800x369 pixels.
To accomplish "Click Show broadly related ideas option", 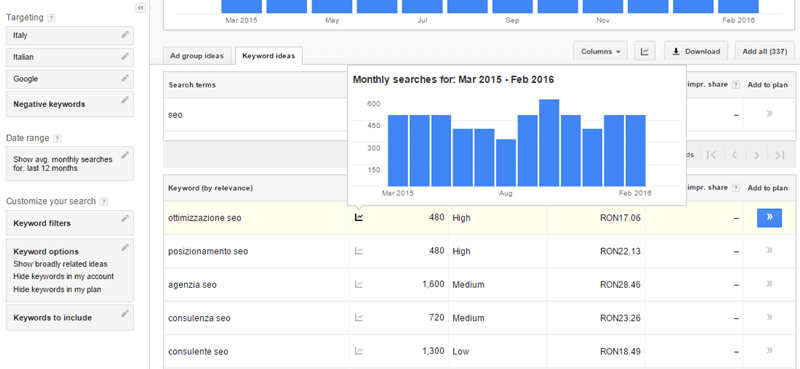I will coord(60,264).
